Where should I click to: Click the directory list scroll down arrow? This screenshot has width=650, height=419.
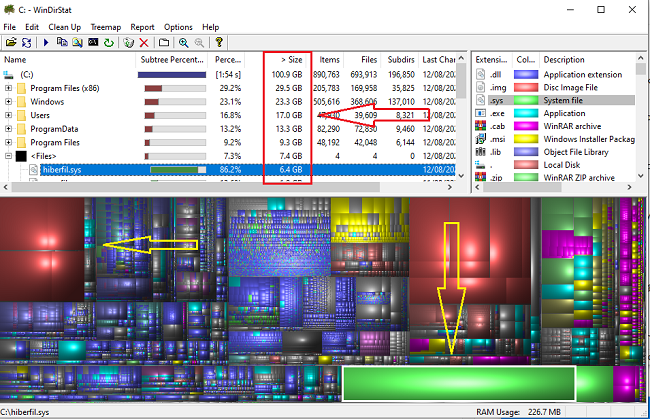click(461, 176)
